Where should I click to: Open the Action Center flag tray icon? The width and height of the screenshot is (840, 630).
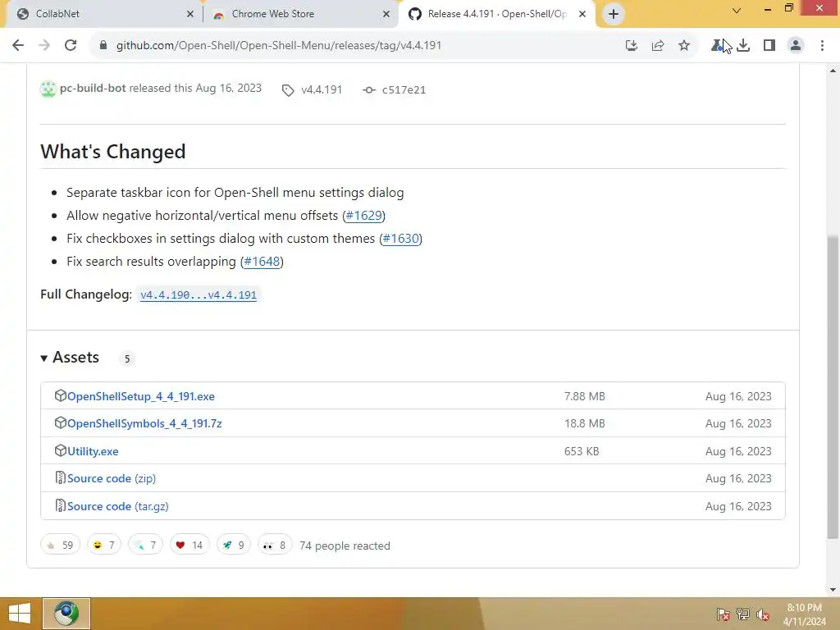[x=723, y=614]
